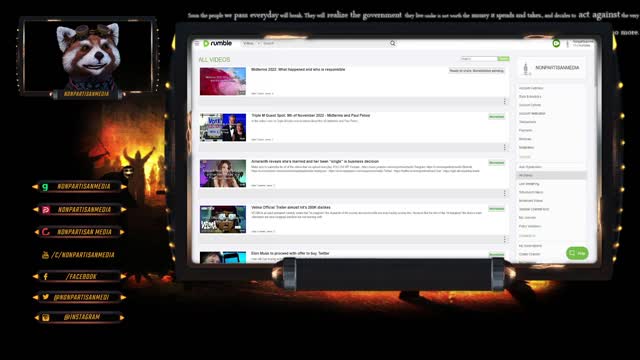Open the three-dot menu for the Midterms 2022 video
Viewport: 640px width, 360px height.
pyautogui.click(x=504, y=101)
